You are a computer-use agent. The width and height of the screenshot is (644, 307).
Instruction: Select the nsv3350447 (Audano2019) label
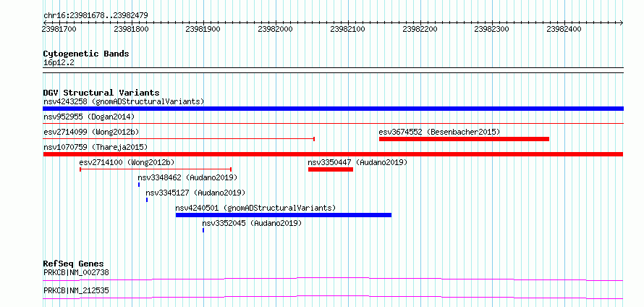(x=357, y=162)
